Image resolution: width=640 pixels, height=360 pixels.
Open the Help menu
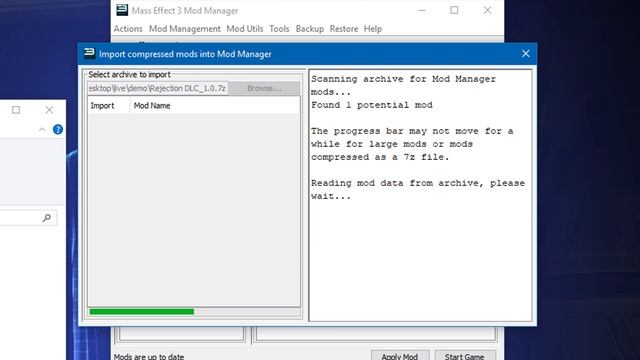373,29
